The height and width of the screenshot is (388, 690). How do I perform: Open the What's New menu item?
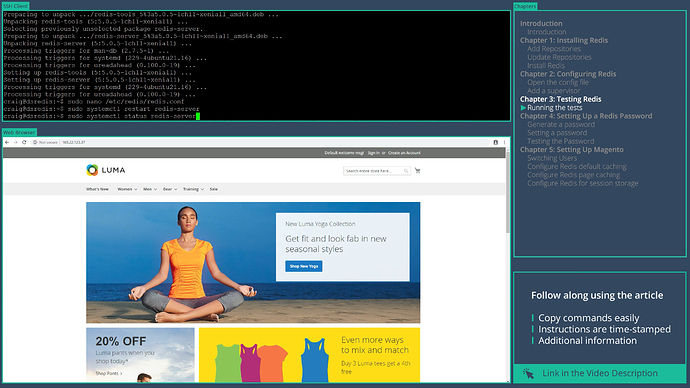tap(97, 189)
